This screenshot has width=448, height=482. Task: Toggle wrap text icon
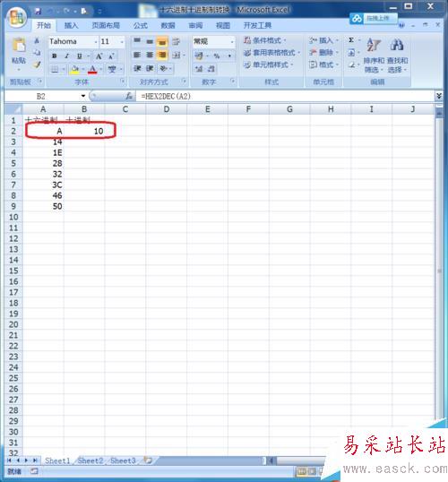click(x=176, y=41)
